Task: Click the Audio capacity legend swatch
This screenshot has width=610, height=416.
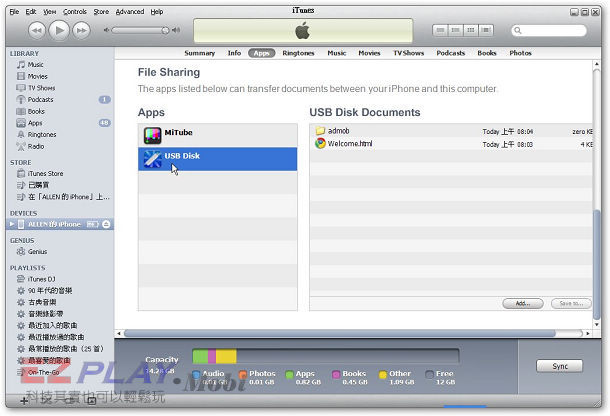Action: tap(196, 374)
